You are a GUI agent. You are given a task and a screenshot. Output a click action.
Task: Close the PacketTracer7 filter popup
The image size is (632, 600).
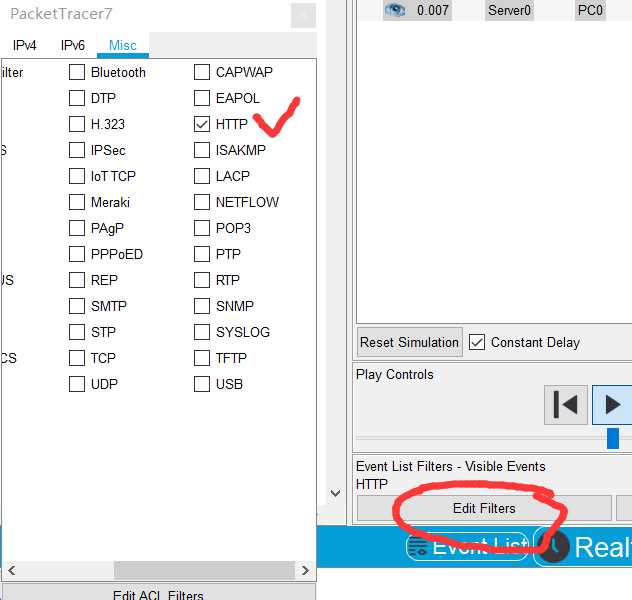303,15
